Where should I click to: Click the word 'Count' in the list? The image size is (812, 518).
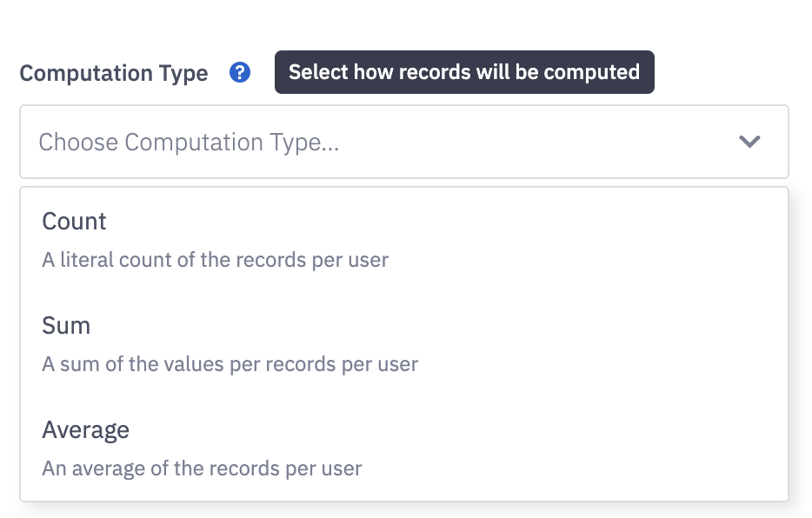tap(74, 222)
